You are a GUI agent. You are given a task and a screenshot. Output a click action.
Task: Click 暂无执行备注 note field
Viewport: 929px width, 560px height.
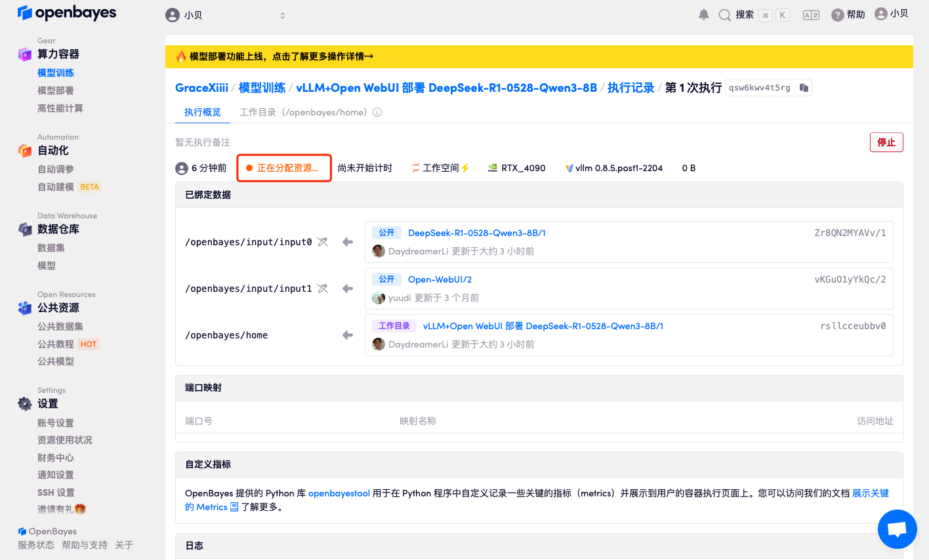203,142
